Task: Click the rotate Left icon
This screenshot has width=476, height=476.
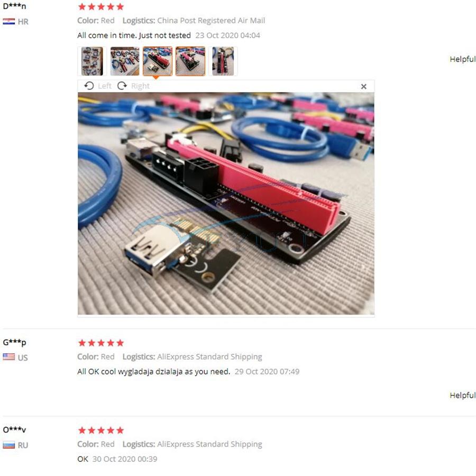Action: click(89, 86)
